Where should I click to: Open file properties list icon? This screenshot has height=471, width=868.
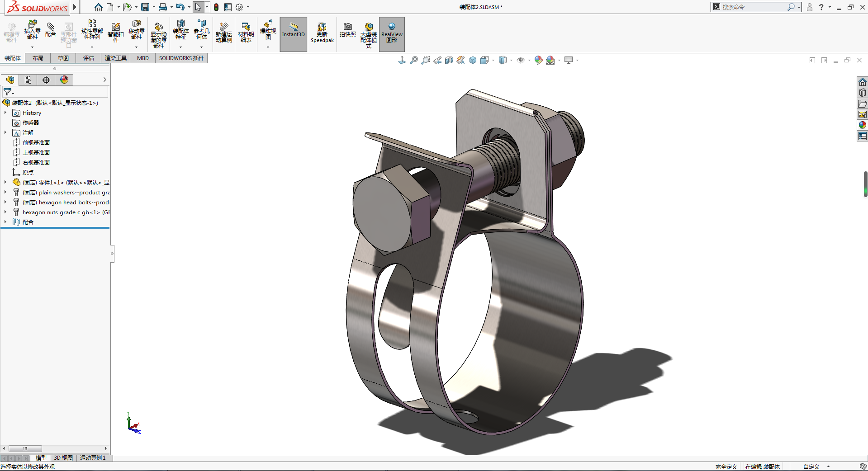(228, 7)
